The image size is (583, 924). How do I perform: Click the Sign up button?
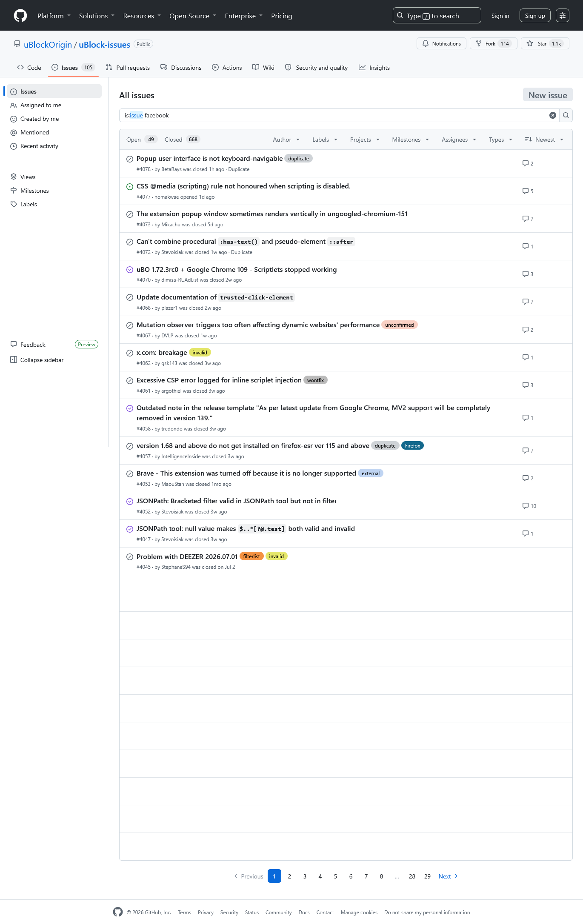coord(535,16)
